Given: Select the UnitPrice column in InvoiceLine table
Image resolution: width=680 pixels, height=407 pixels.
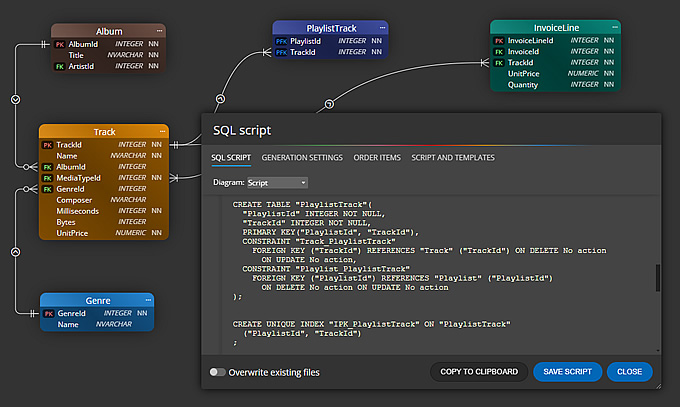Looking at the screenshot, I should (556, 74).
